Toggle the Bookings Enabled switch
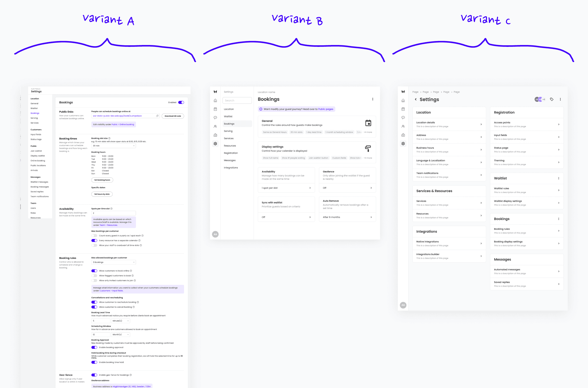Image resolution: width=588 pixels, height=388 pixels. click(181, 102)
